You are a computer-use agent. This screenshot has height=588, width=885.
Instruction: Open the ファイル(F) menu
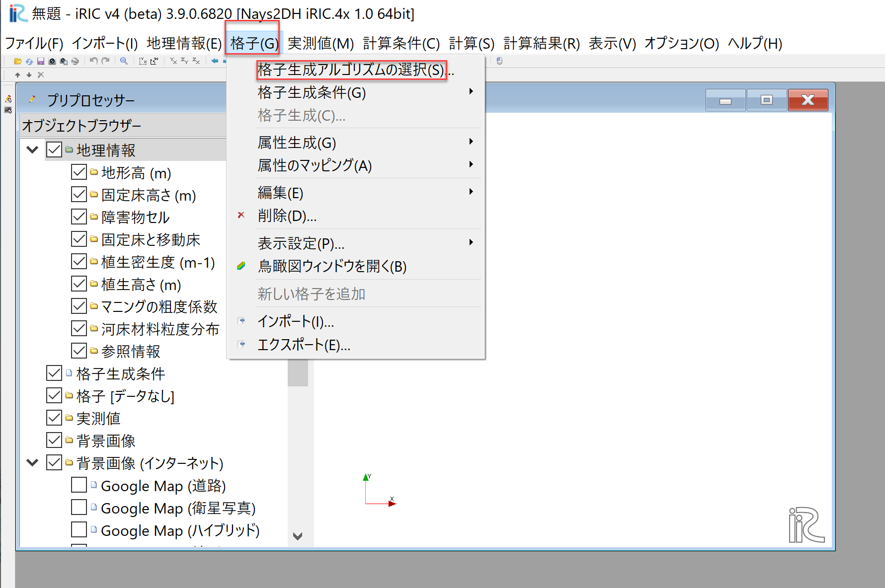pyautogui.click(x=34, y=44)
